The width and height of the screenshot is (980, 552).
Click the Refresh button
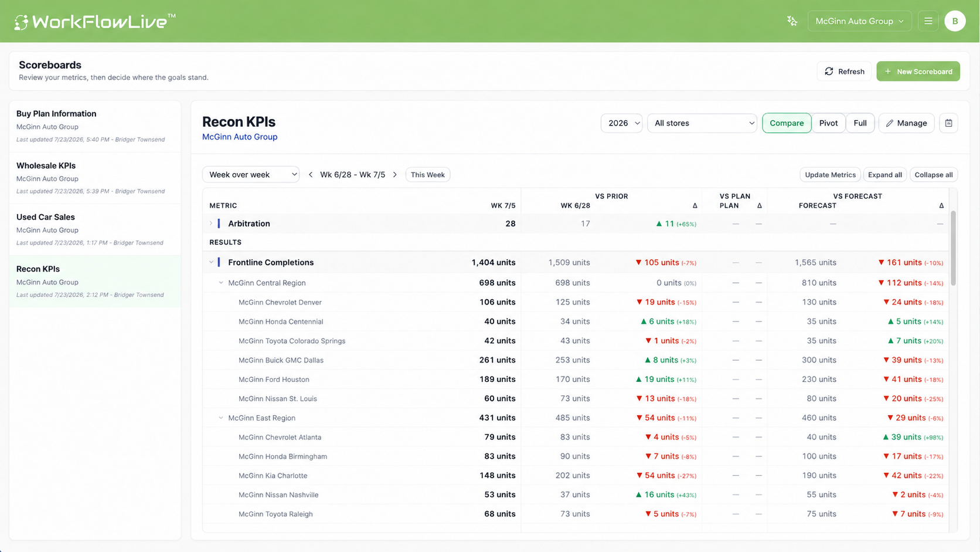pos(844,72)
